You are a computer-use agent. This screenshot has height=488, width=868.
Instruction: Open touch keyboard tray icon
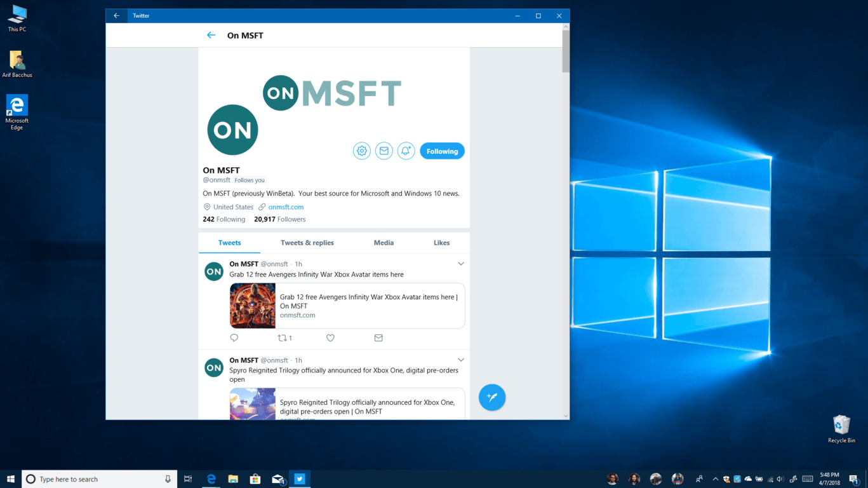(x=808, y=479)
